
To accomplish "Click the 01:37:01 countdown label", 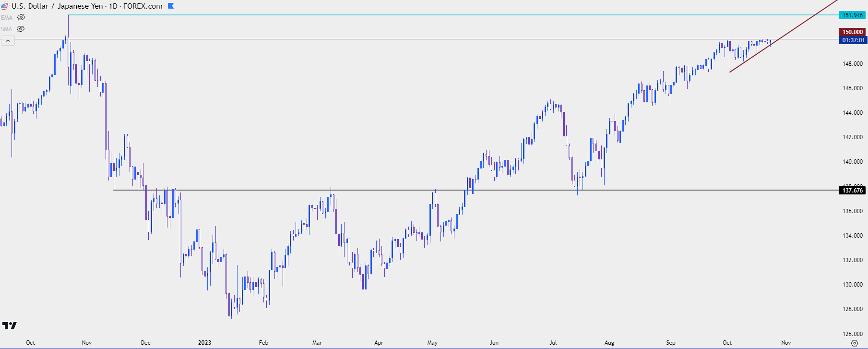I will (853, 40).
